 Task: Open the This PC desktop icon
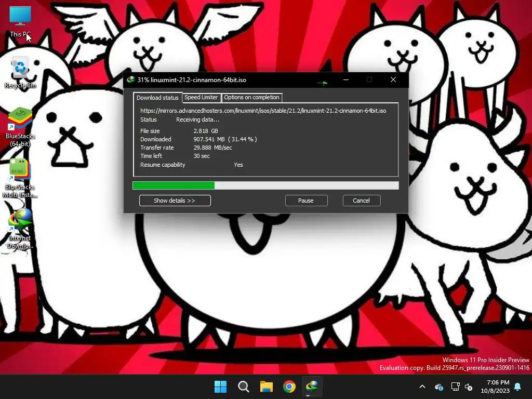coord(20,22)
